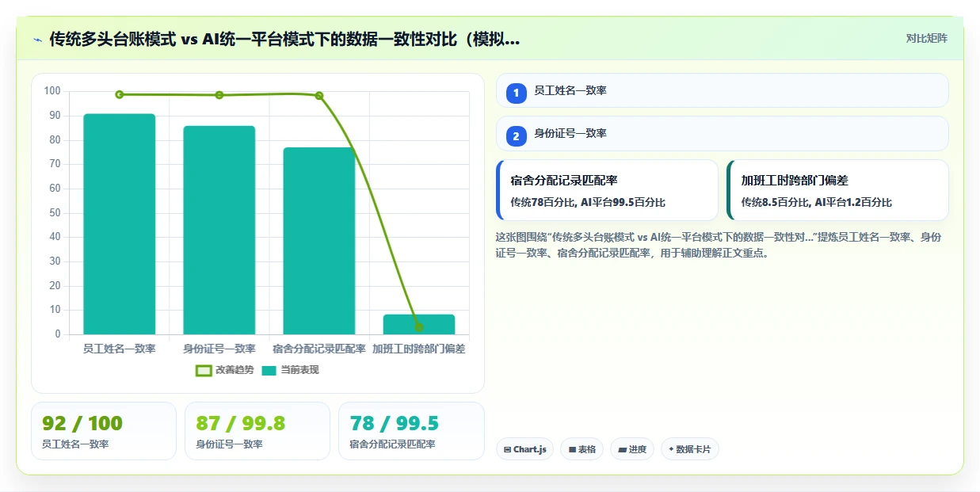Image resolution: width=980 pixels, height=492 pixels.
Task: Select the numbered item 1 badge
Action: 517,93
